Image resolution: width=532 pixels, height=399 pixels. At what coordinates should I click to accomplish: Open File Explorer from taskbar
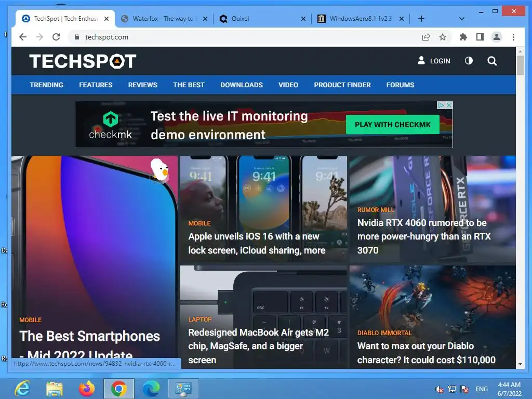click(x=54, y=389)
